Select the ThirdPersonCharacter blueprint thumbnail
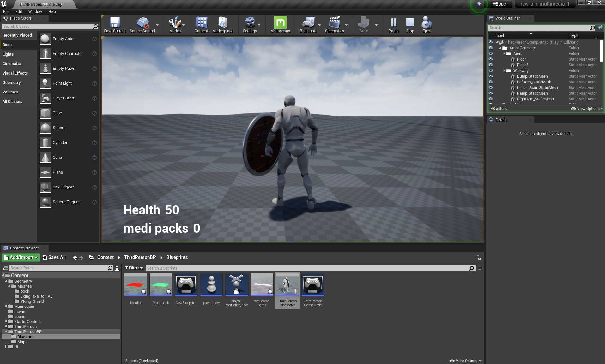The image size is (605, 364). pyautogui.click(x=287, y=285)
